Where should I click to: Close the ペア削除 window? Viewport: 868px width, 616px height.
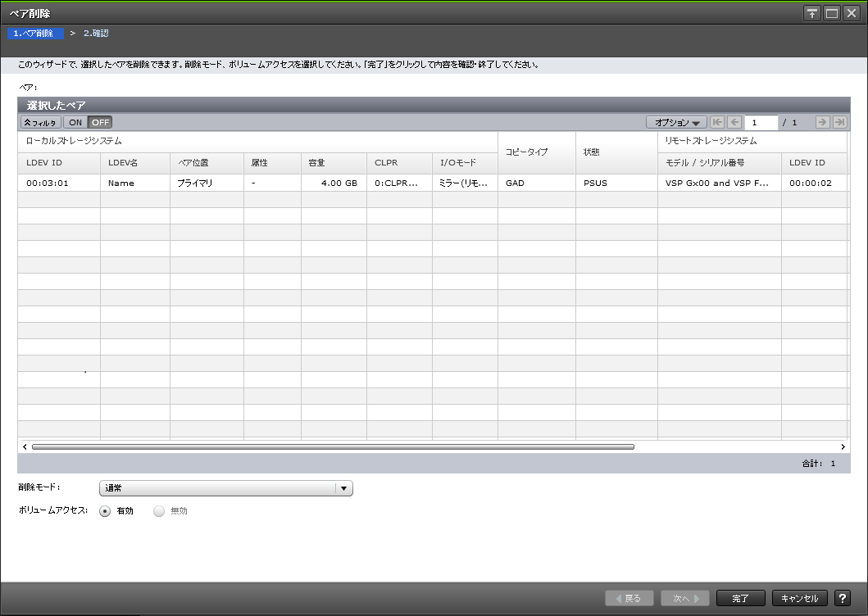pos(852,13)
